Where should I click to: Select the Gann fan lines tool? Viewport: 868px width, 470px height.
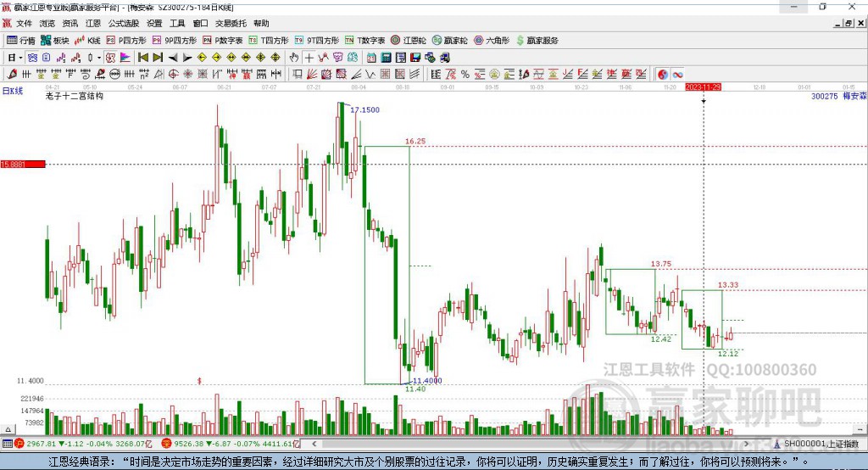(312, 75)
